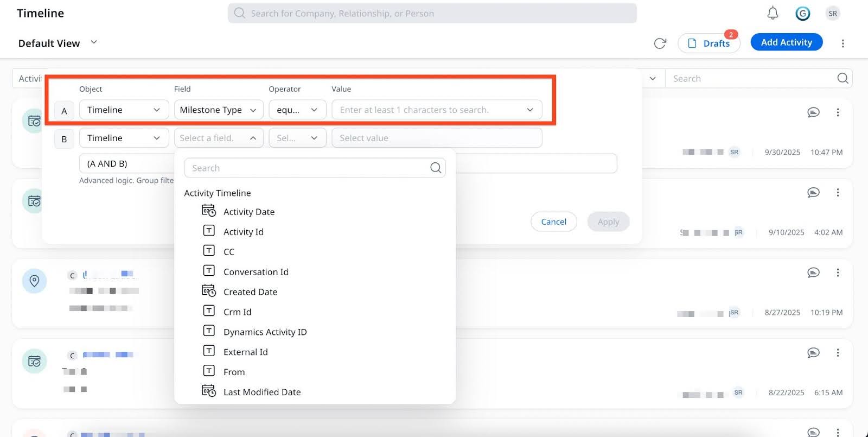Click the SR avatar on the 9/30/2025 activity
The image size is (868, 437).
tap(734, 152)
